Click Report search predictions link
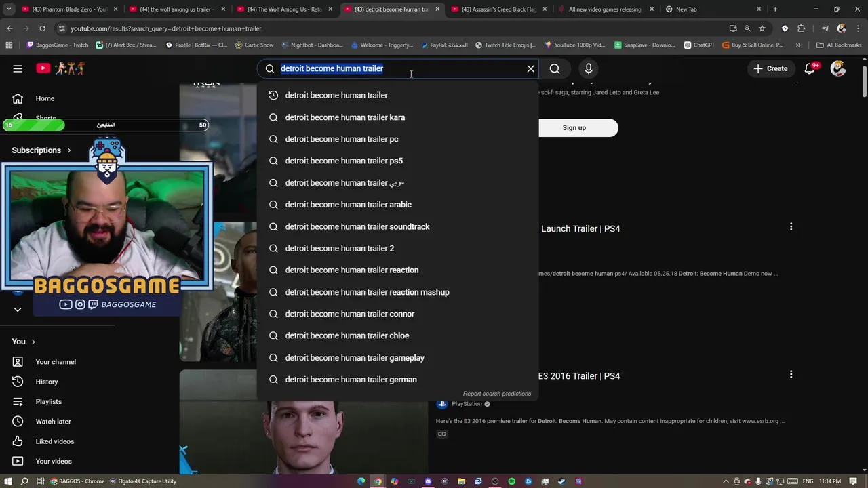 coord(497,394)
